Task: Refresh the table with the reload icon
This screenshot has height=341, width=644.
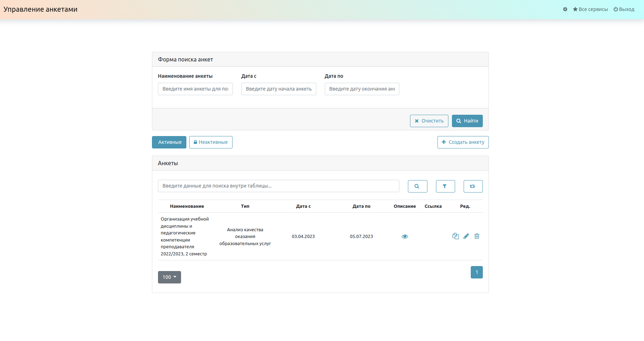Action: [x=473, y=186]
